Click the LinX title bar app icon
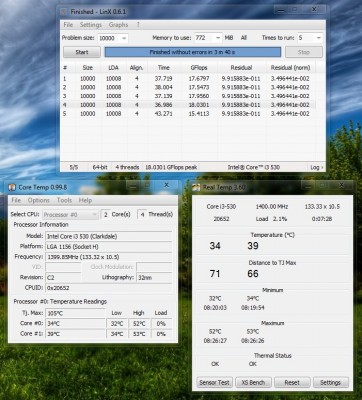Screen dimensions: 362x400 pyautogui.click(x=64, y=12)
